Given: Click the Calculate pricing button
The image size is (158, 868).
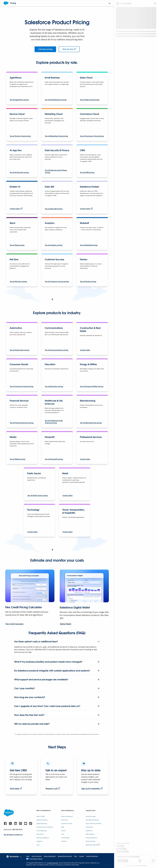Looking at the screenshot, I should (45, 49).
